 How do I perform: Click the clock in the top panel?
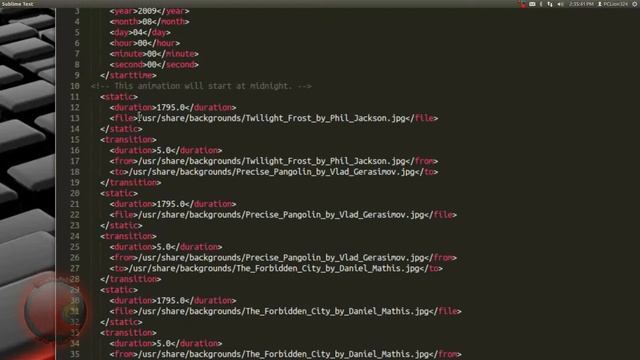(581, 4)
